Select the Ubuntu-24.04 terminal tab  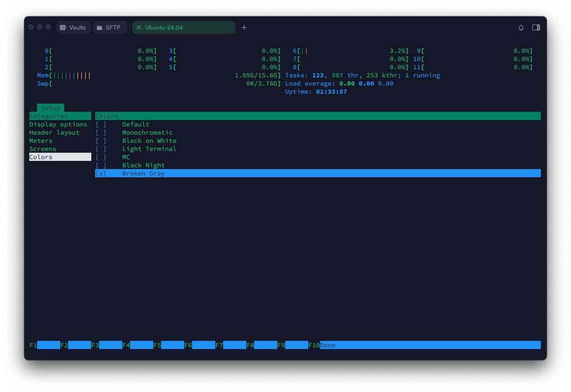pyautogui.click(x=184, y=28)
